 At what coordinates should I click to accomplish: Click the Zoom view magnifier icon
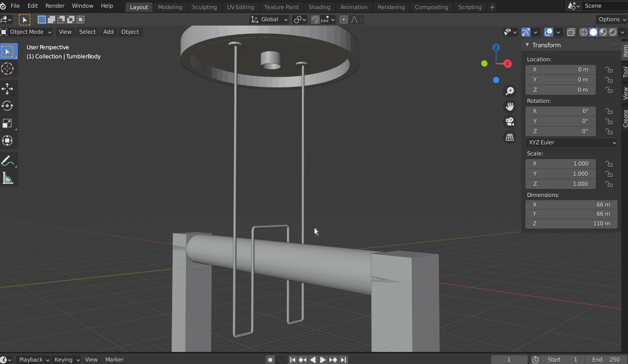pos(510,91)
